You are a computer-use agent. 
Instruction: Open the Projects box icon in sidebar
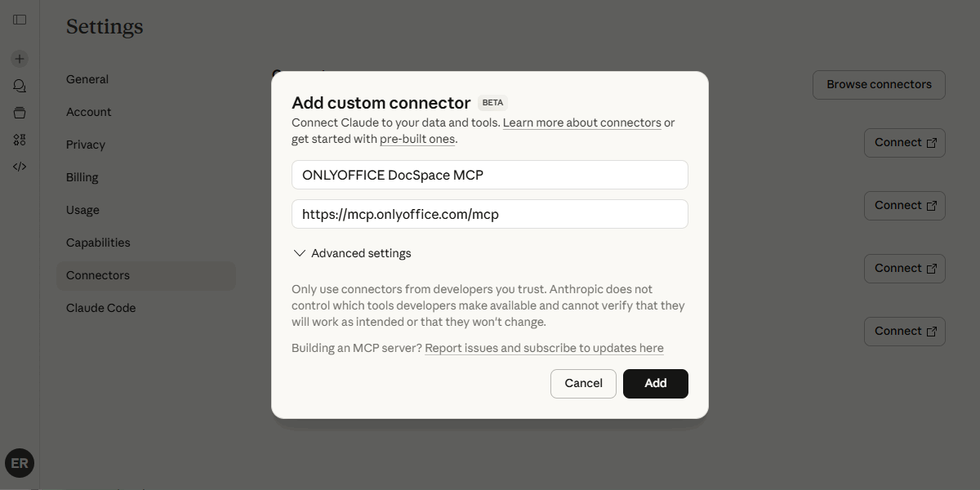click(x=19, y=112)
